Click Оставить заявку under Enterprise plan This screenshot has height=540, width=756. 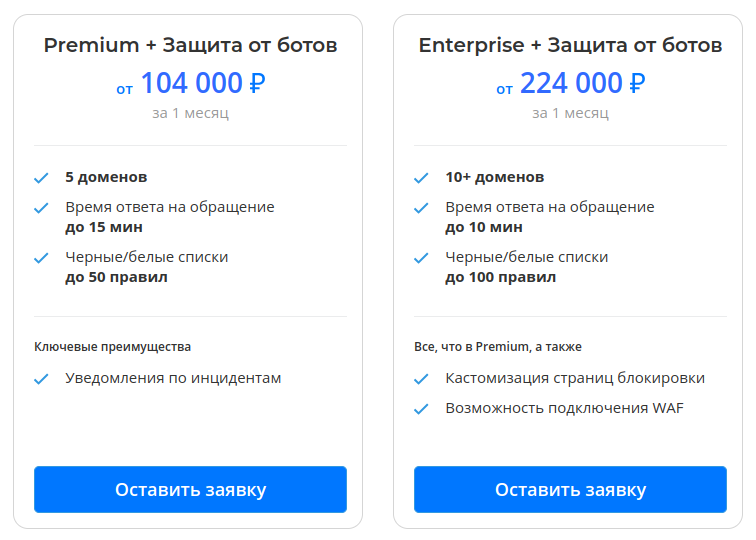click(570, 489)
